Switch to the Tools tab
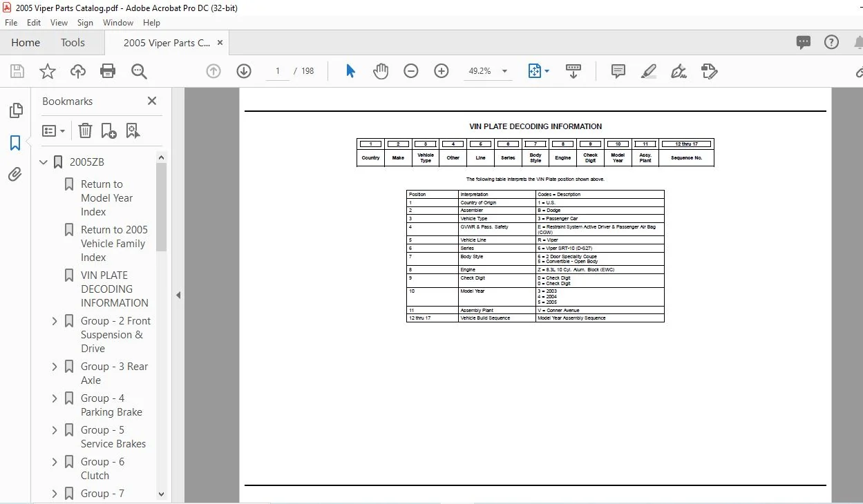863x504 pixels. 73,42
